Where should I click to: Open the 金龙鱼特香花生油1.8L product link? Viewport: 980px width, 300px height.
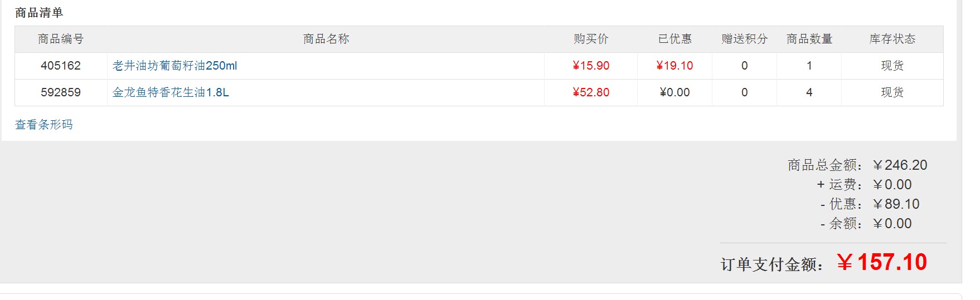[171, 92]
